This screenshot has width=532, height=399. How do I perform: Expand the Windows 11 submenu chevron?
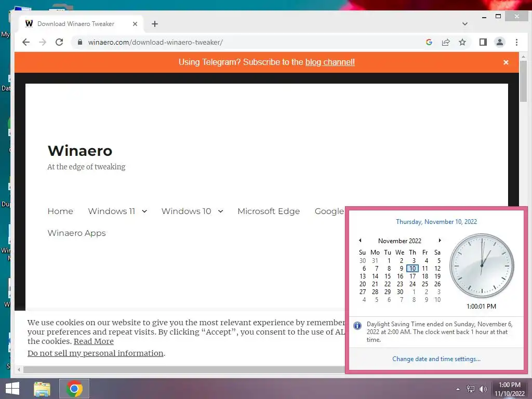tap(144, 211)
